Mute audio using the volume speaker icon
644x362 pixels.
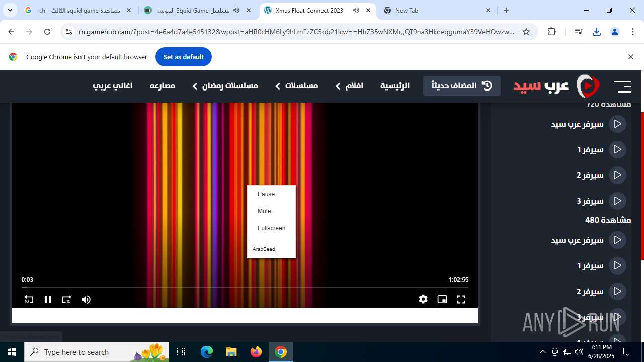point(86,299)
